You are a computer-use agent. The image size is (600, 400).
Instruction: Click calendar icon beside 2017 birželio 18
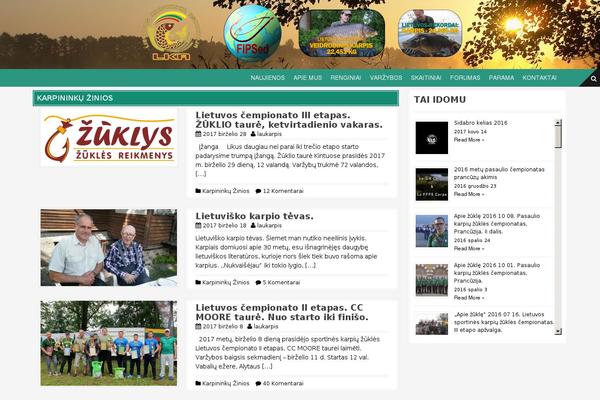tap(198, 225)
